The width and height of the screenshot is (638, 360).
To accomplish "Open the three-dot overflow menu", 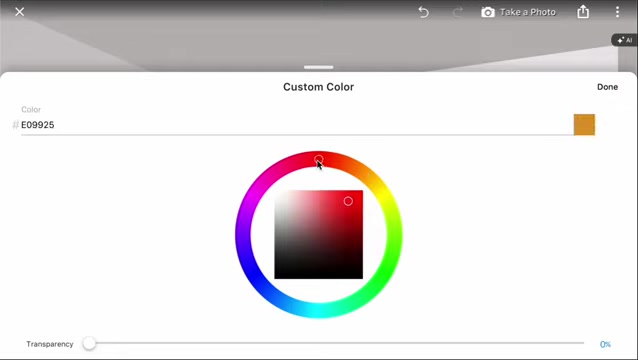I will (x=617, y=12).
